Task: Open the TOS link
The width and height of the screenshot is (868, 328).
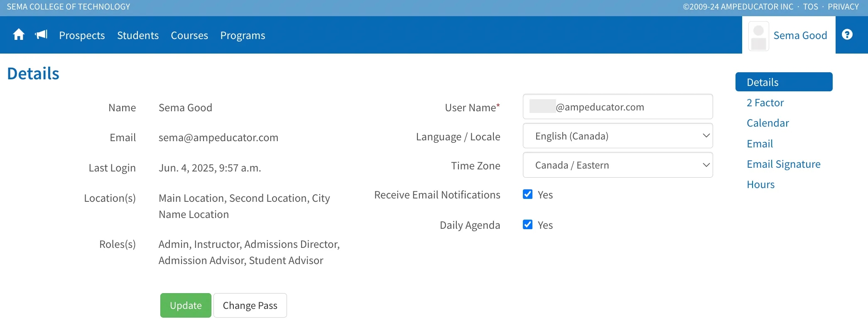Action: [810, 7]
